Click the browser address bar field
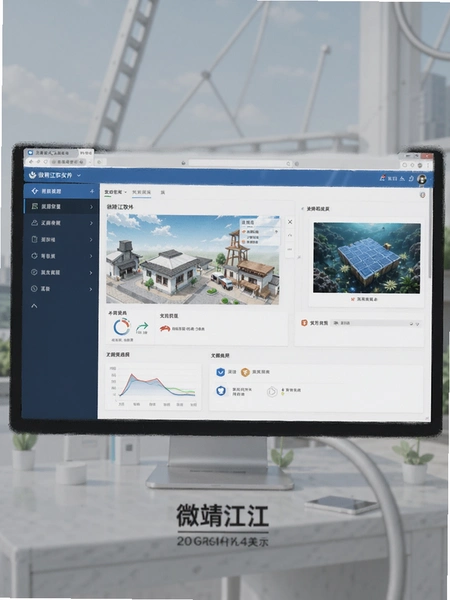The image size is (450, 600). (240, 163)
